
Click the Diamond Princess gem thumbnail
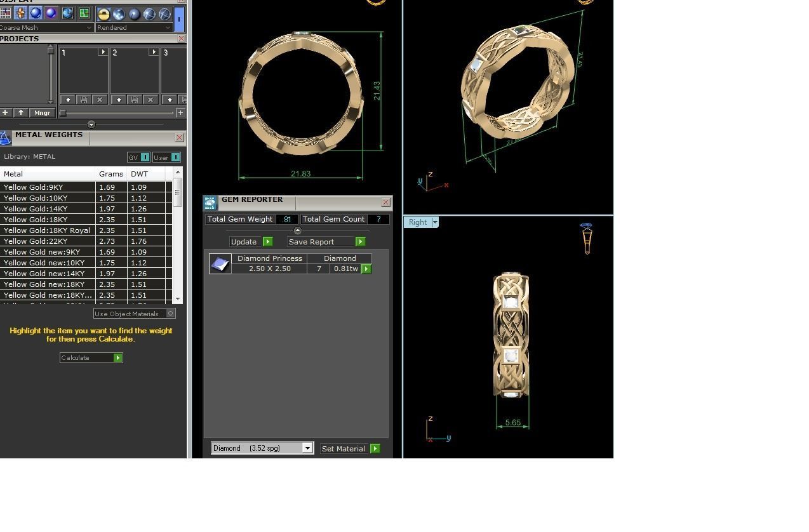point(220,264)
